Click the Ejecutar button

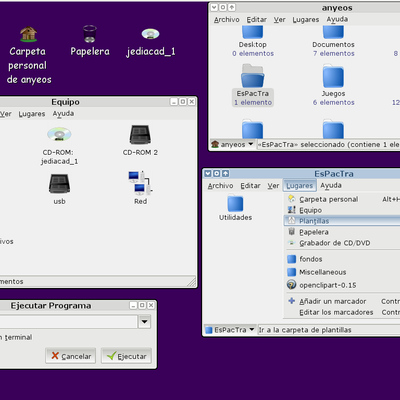coord(126,356)
